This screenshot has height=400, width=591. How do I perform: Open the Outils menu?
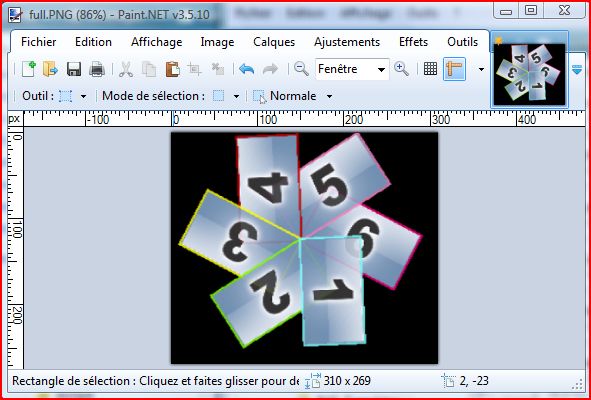462,42
